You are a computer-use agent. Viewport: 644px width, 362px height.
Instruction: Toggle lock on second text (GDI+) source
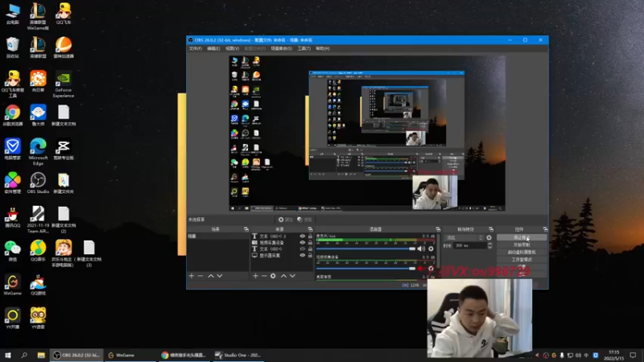coord(310,249)
